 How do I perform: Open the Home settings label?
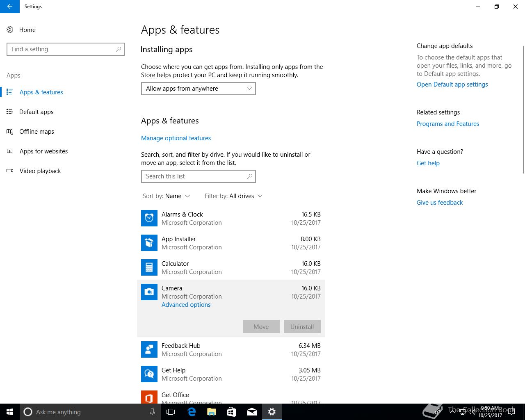click(27, 30)
